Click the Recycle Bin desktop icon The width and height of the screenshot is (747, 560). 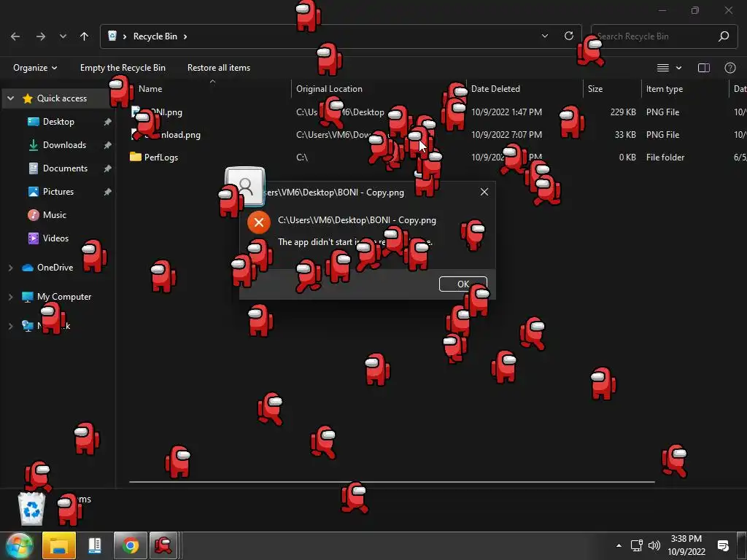click(x=31, y=508)
